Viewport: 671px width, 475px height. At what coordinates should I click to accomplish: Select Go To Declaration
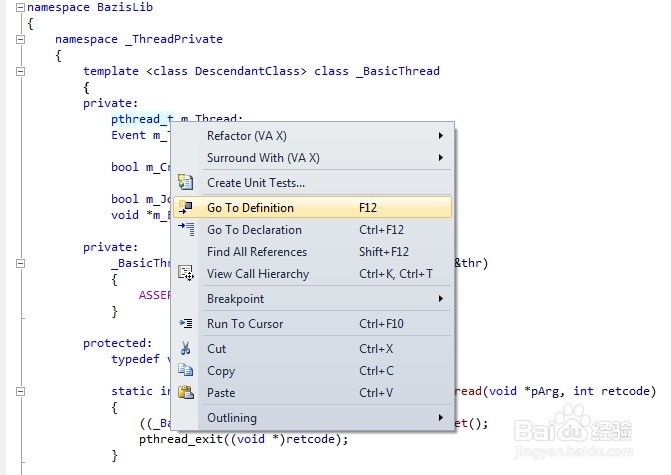[x=312, y=230]
